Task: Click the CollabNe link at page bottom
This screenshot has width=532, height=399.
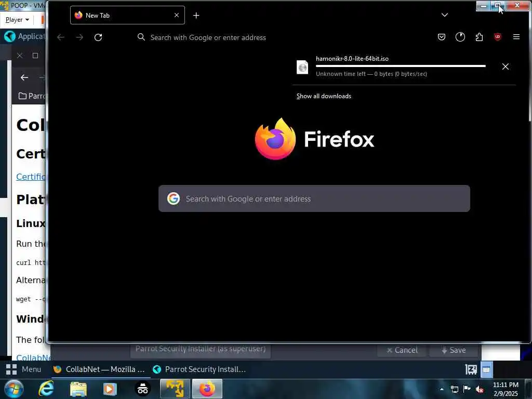Action: pos(33,357)
